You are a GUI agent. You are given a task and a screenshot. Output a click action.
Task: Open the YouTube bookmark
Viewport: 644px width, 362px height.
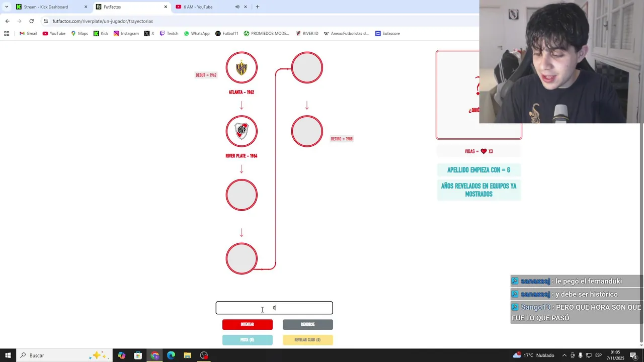pos(54,34)
